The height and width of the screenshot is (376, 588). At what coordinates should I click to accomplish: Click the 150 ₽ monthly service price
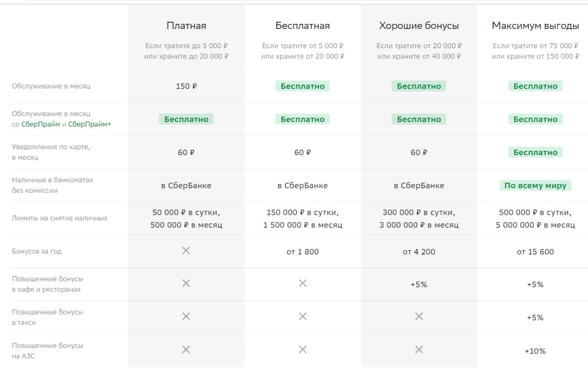point(186,86)
